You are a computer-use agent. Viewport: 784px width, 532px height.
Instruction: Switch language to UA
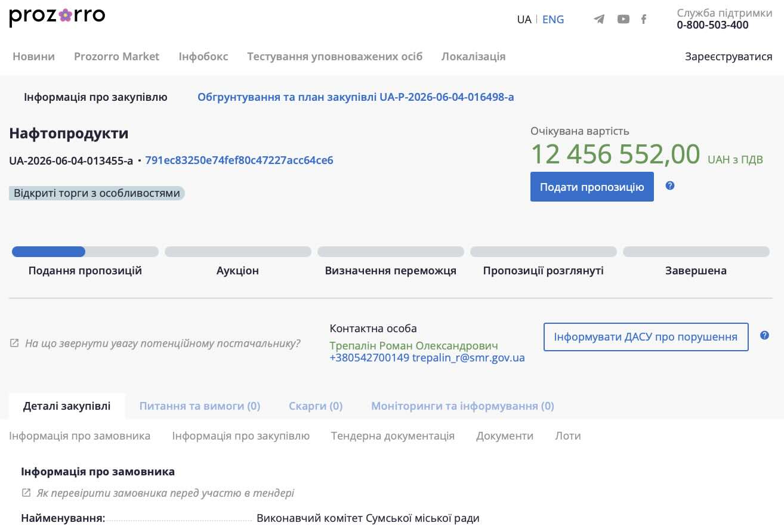[x=524, y=19]
